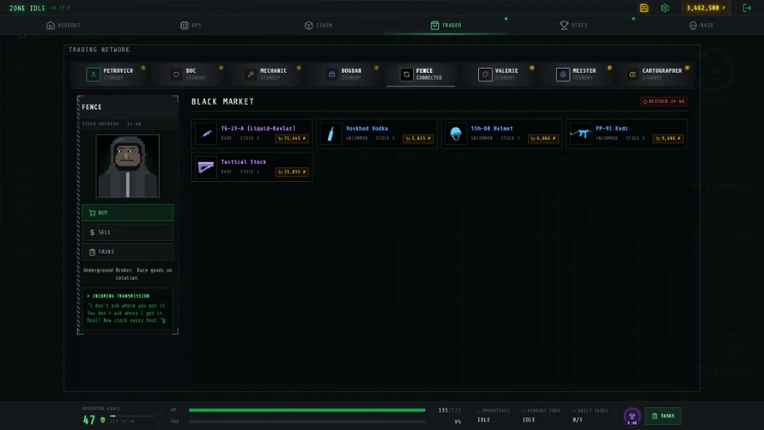Click the PP-91 Kedr gun icon
The height and width of the screenshot is (430, 764).
click(x=580, y=133)
